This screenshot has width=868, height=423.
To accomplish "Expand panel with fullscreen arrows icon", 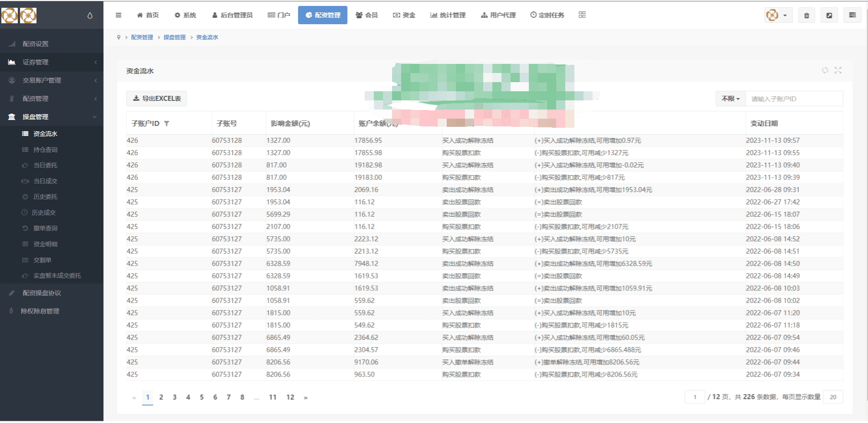I will 838,70.
